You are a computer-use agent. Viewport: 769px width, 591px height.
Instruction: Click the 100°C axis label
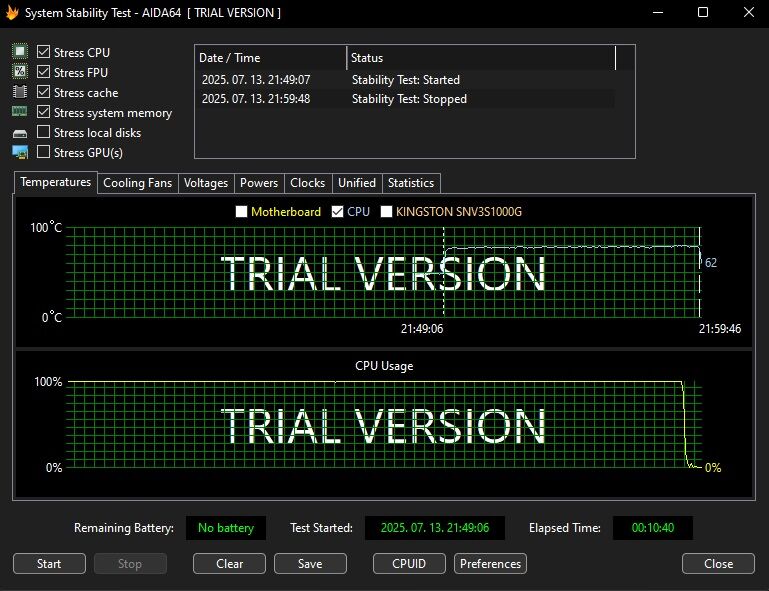(46, 227)
